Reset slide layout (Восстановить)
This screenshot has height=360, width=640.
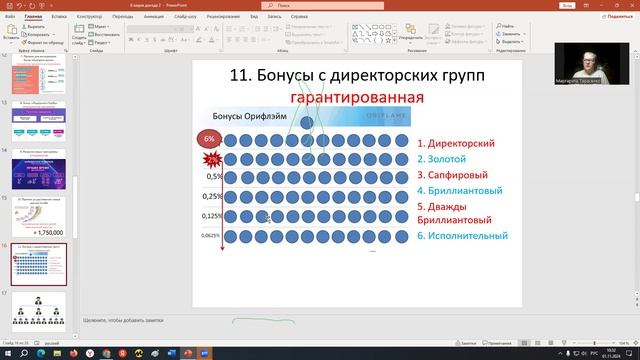[x=104, y=34]
